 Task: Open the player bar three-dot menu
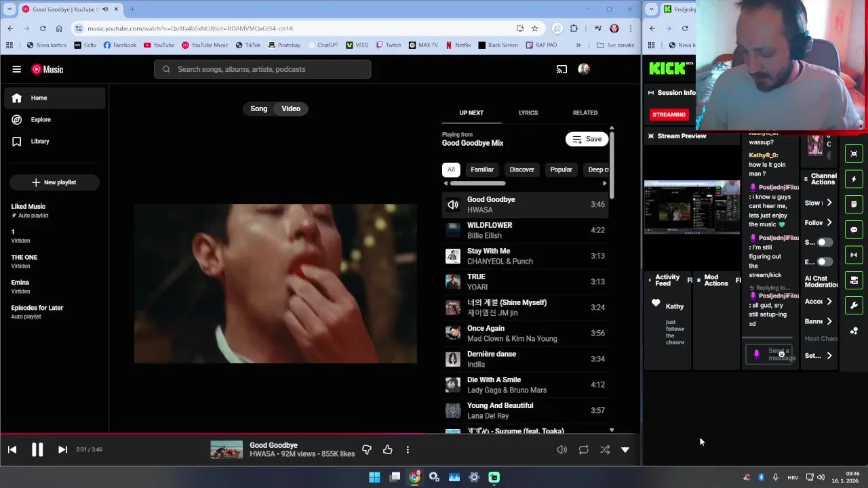(408, 449)
